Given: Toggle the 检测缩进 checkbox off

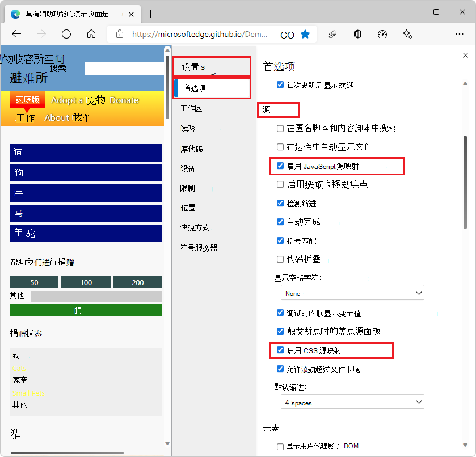Looking at the screenshot, I should click(x=280, y=203).
